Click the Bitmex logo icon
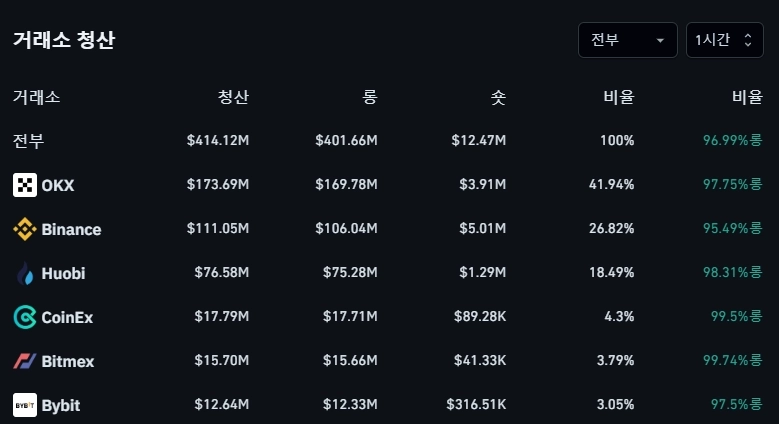 (25, 361)
